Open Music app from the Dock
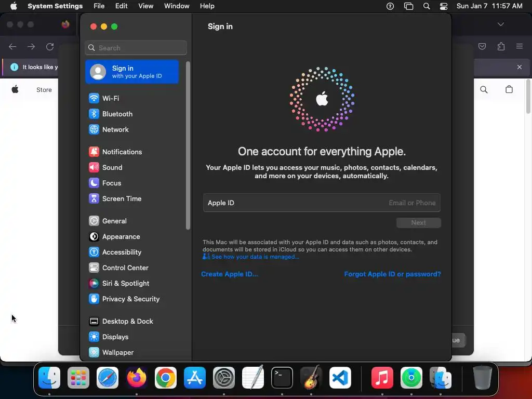The image size is (532, 399). [x=382, y=378]
